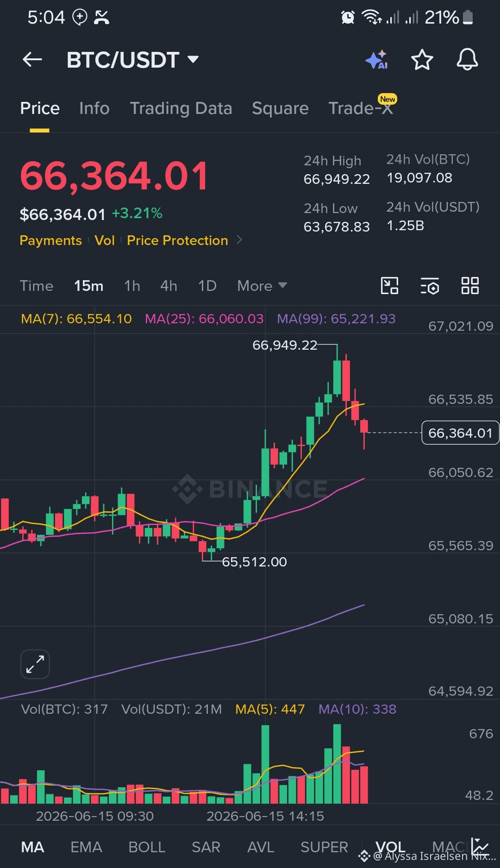Click the 2026-06-15 09:30 time label
Viewport: 500px width, 868px height.
coord(95,816)
